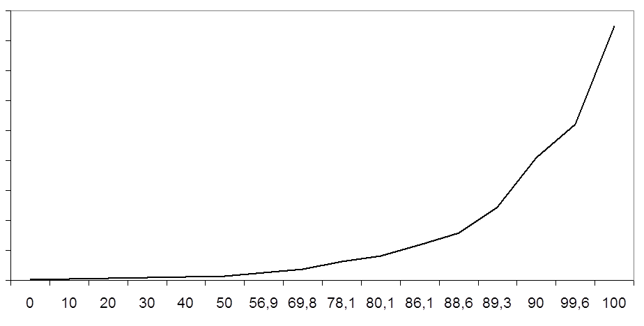The image size is (644, 326).
Task: Select the 69,8 category label
Action: 302,303
